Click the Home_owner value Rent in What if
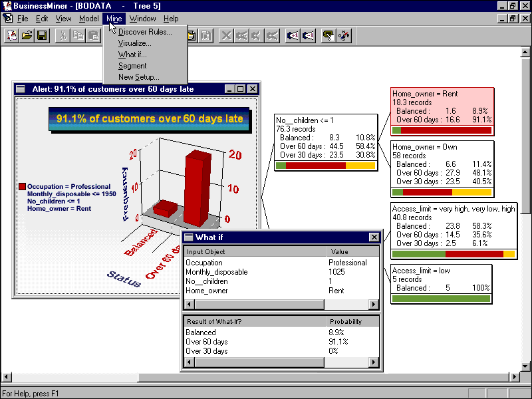 pos(336,291)
